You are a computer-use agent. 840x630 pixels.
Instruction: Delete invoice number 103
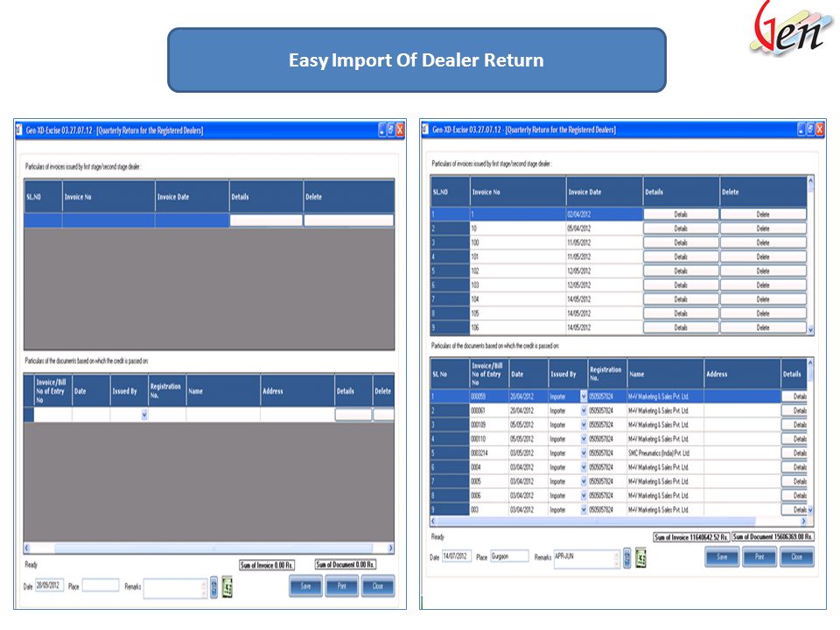pos(763,285)
